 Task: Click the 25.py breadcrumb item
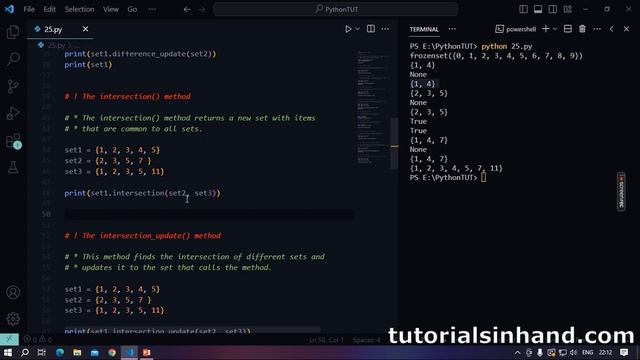point(56,45)
